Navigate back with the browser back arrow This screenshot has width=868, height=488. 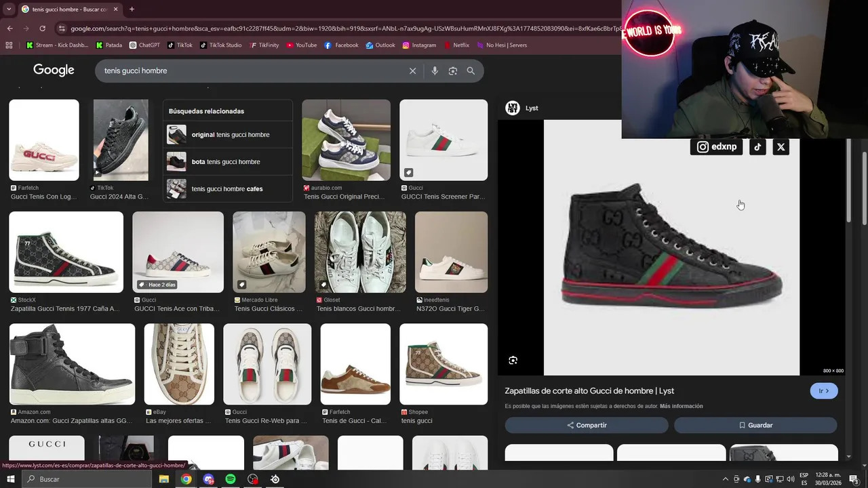point(9,28)
